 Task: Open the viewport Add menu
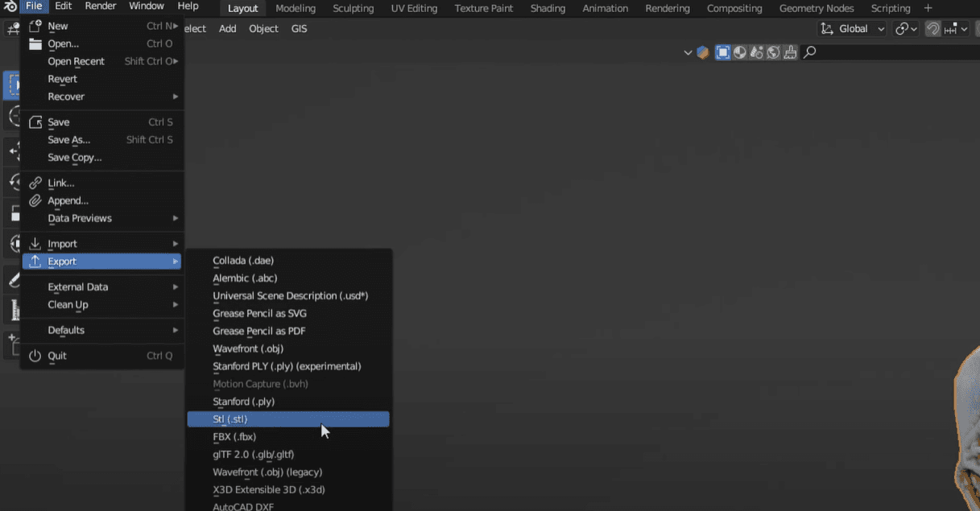coord(228,29)
